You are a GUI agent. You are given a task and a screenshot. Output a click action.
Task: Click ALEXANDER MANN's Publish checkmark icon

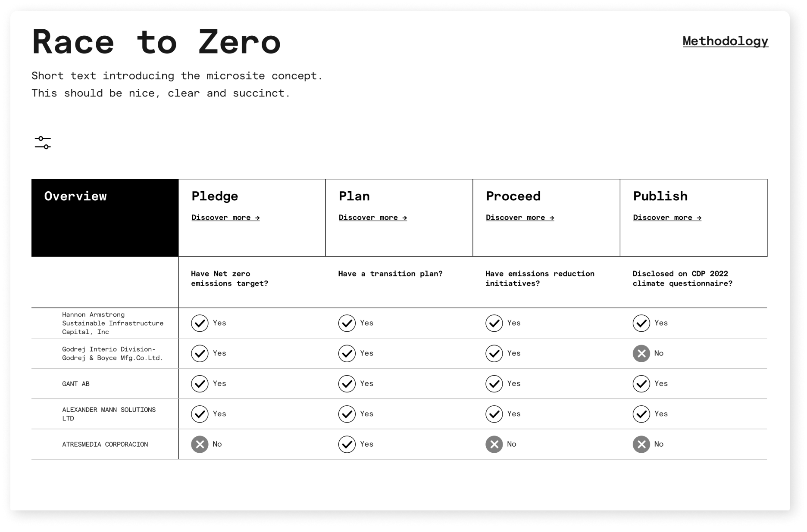[641, 414]
